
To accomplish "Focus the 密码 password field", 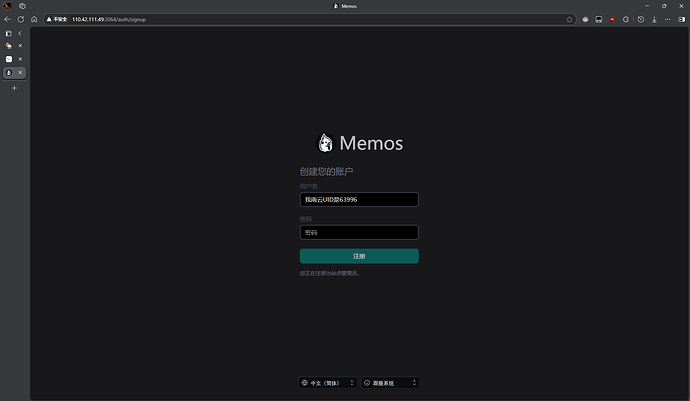I will [359, 232].
